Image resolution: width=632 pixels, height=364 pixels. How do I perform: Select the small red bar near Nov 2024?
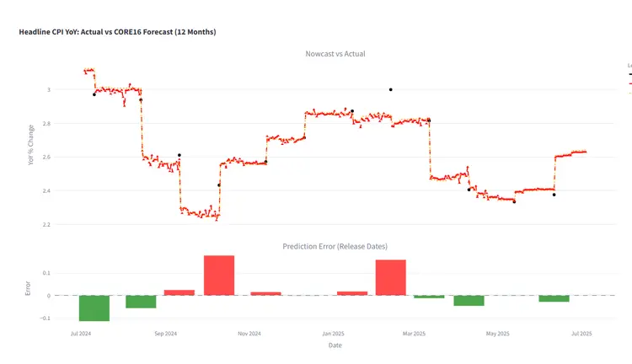pyautogui.click(x=265, y=293)
